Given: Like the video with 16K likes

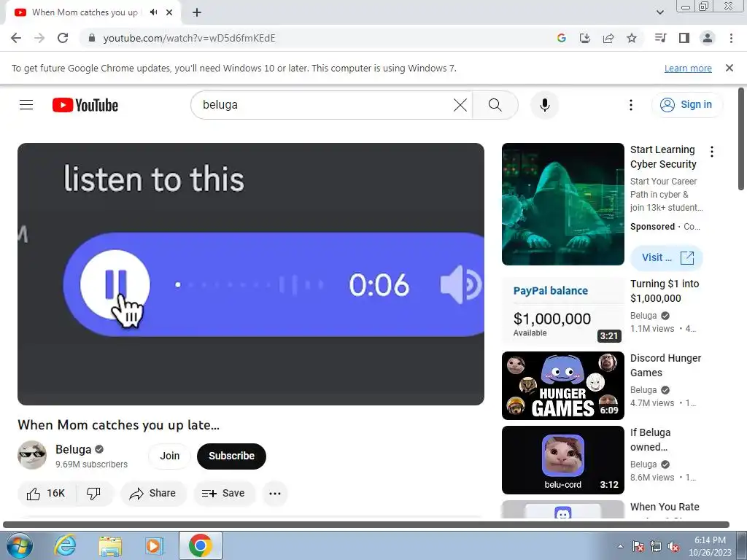Looking at the screenshot, I should [x=45, y=494].
